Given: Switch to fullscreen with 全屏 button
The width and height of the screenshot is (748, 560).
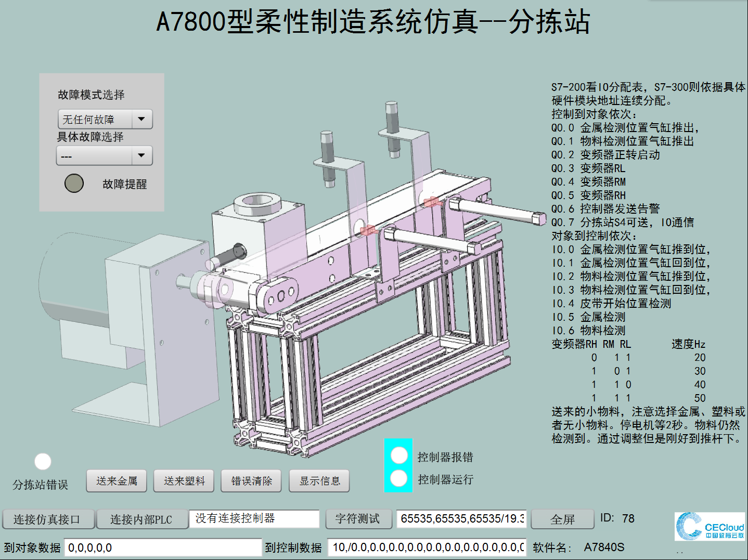Looking at the screenshot, I should click(x=562, y=519).
